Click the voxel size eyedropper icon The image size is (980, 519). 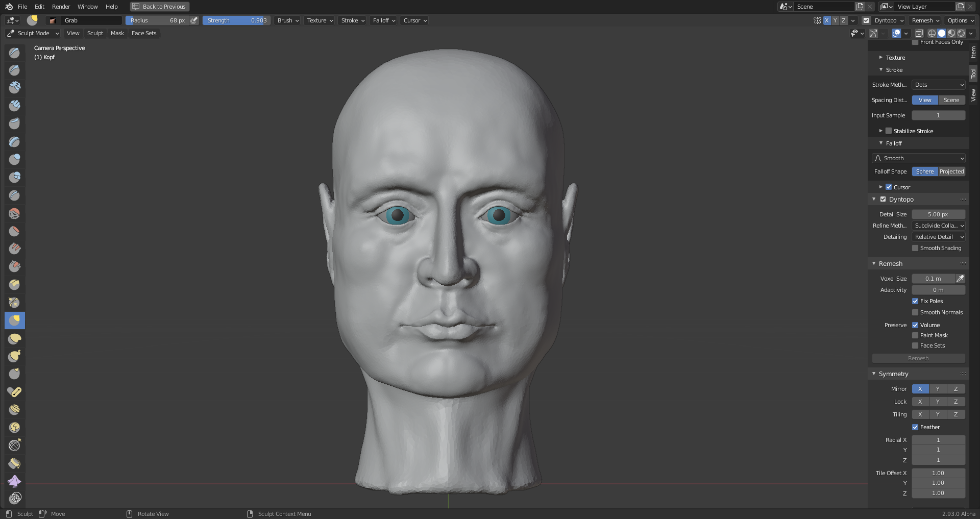pos(960,279)
